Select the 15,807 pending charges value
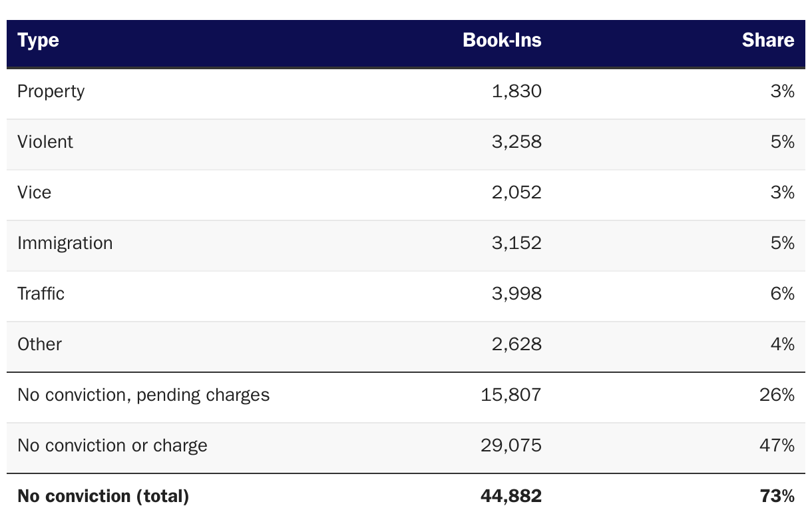This screenshot has height=530, width=812. [510, 395]
